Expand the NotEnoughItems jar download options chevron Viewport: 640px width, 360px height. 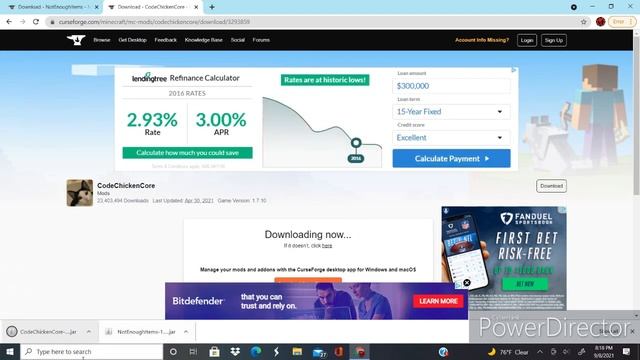186,332
